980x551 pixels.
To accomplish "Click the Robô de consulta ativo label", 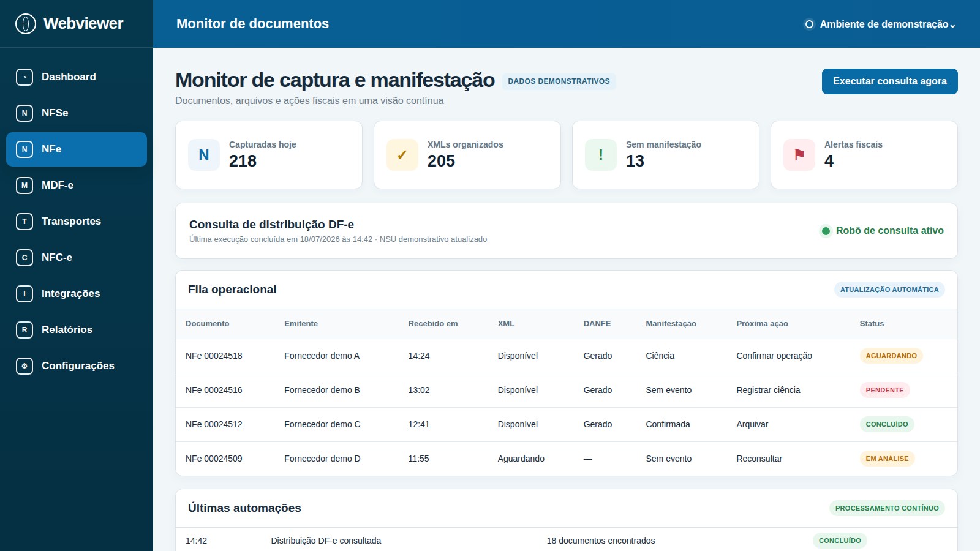I will 889,231.
